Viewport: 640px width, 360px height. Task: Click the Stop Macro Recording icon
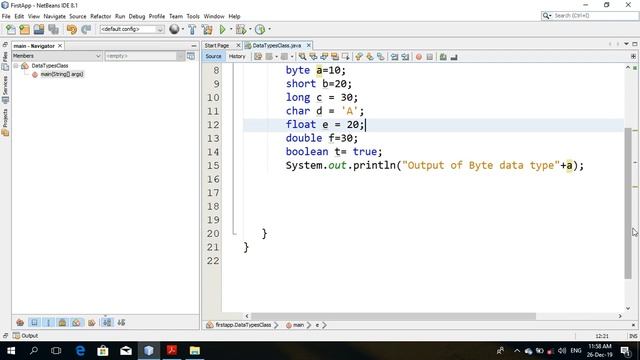(429, 57)
